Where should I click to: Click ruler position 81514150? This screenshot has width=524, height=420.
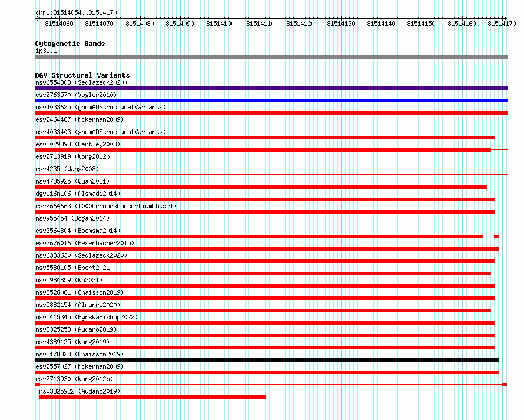click(x=421, y=24)
